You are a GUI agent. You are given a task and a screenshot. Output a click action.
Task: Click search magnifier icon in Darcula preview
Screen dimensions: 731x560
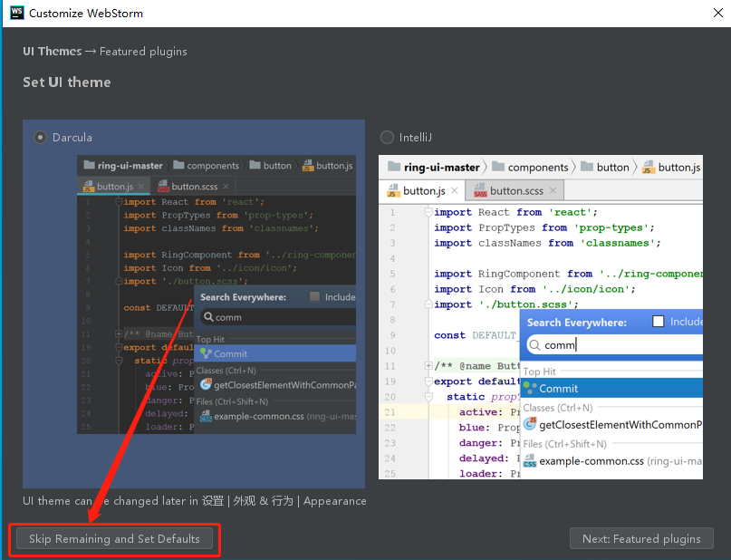click(x=208, y=317)
